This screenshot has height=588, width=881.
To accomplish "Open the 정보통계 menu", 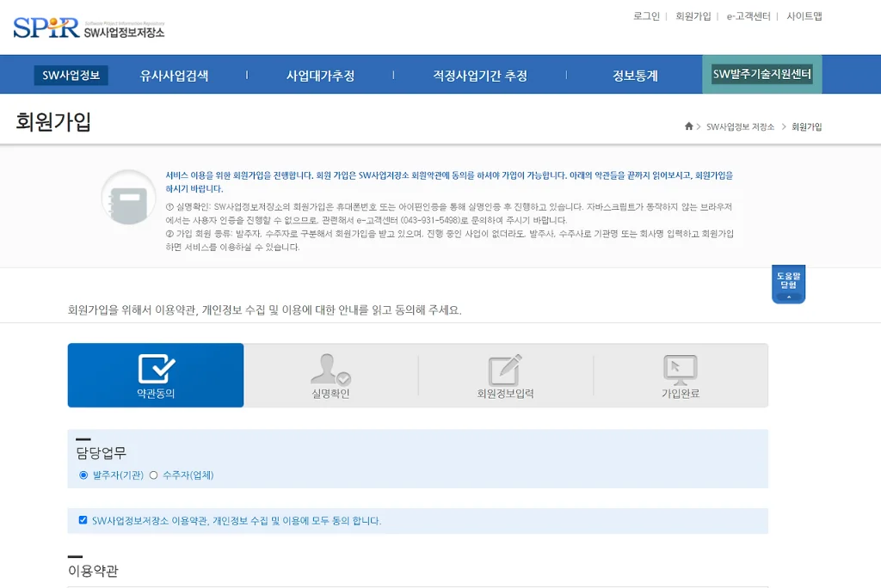I will coord(635,76).
